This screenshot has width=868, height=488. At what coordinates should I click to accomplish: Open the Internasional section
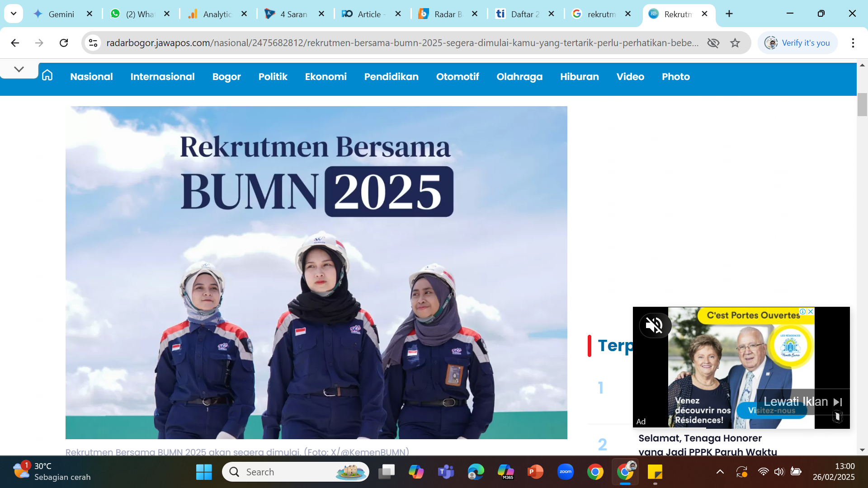162,77
